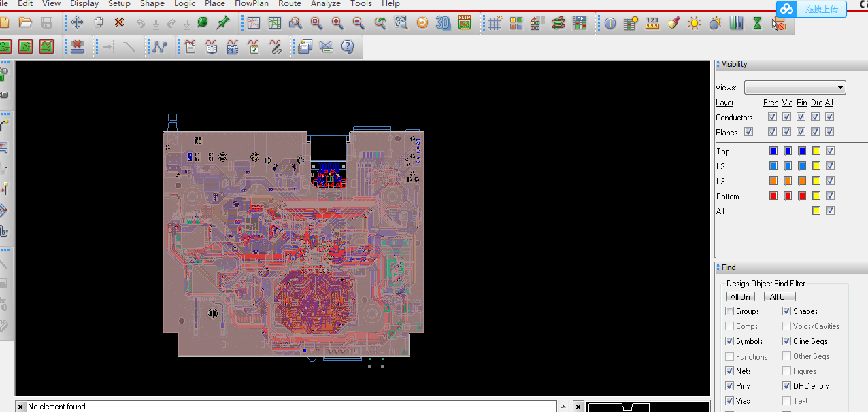Open the cross-section layer stack icon

pyautogui.click(x=558, y=22)
